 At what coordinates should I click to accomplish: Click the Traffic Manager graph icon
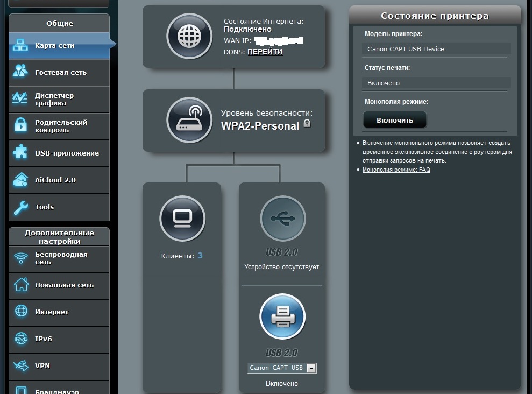coord(20,99)
